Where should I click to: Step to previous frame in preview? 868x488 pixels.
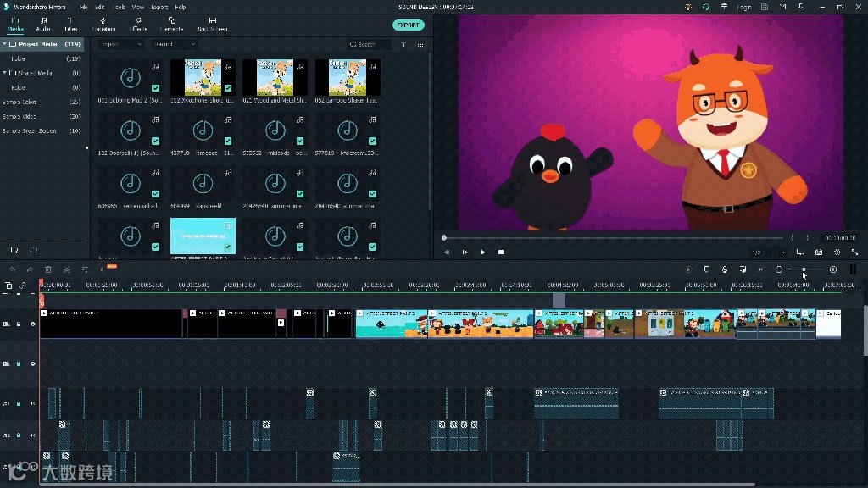[x=447, y=252]
